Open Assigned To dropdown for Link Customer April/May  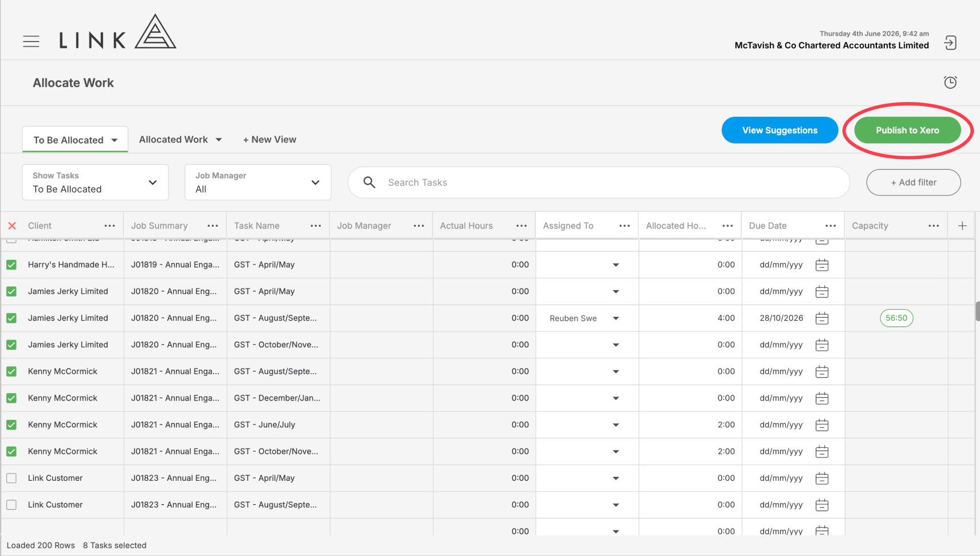coord(616,479)
